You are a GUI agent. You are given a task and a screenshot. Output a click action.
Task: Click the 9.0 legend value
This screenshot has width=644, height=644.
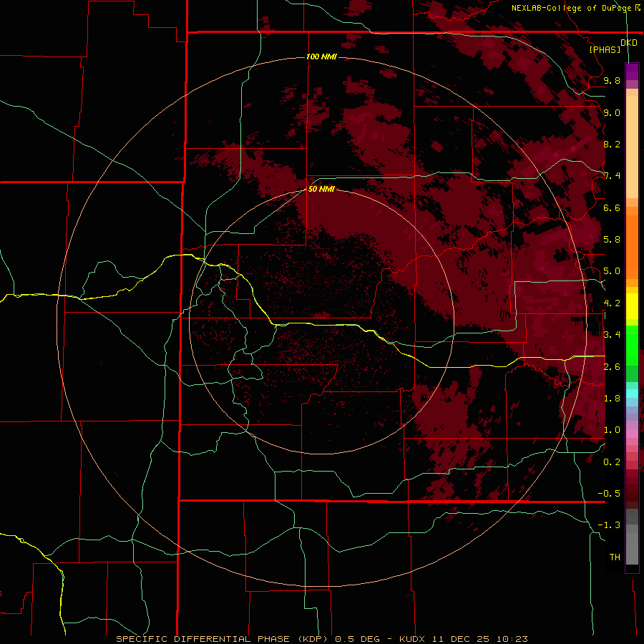(612, 112)
